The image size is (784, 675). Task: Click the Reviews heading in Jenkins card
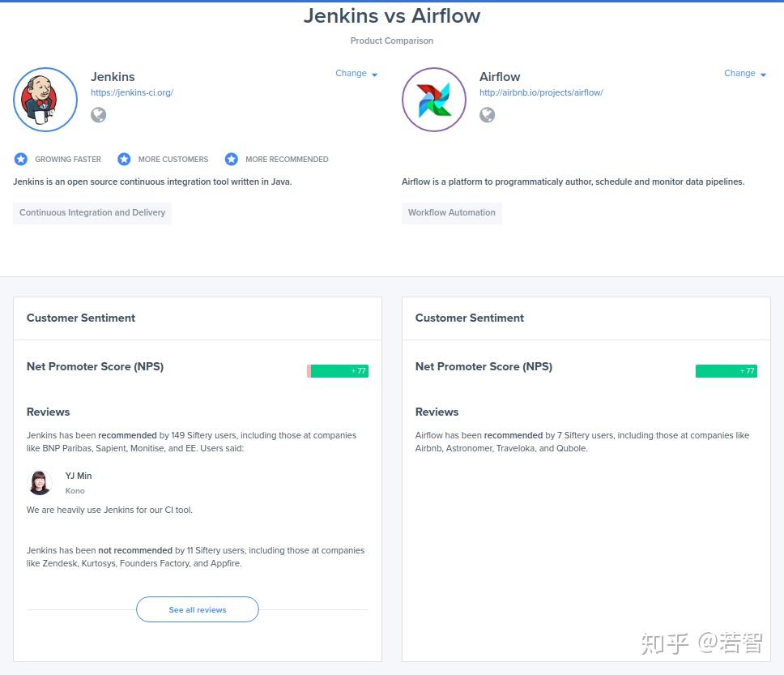tap(48, 412)
